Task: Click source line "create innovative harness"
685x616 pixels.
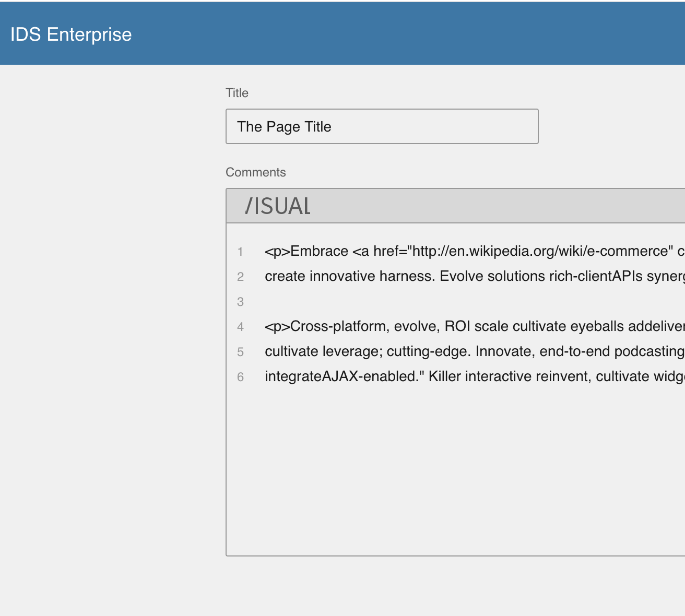Action: pyautogui.click(x=475, y=276)
